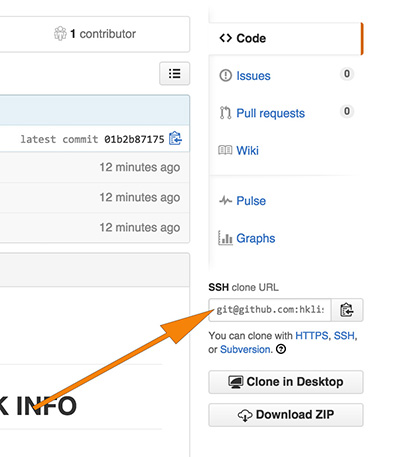Screen dimensions: 400x457
Task: Open Pull requests
Action: click(270, 113)
